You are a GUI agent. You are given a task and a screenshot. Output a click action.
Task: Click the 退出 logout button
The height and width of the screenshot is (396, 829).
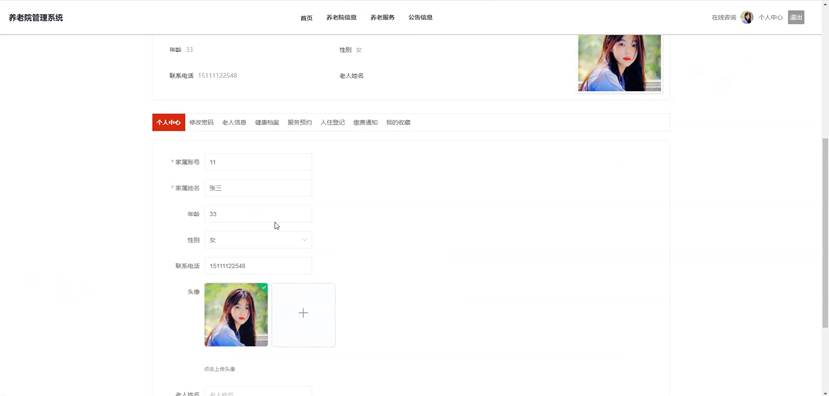click(796, 17)
